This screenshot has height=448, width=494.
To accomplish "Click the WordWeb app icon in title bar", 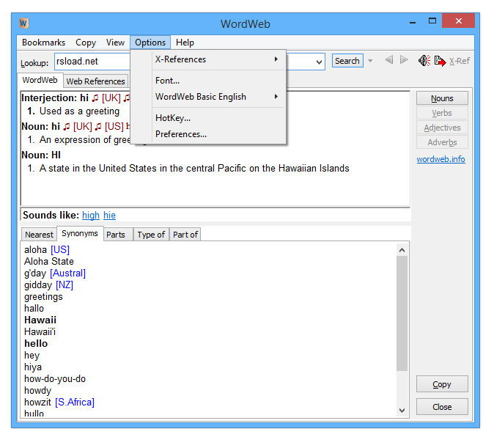I will click(x=24, y=23).
